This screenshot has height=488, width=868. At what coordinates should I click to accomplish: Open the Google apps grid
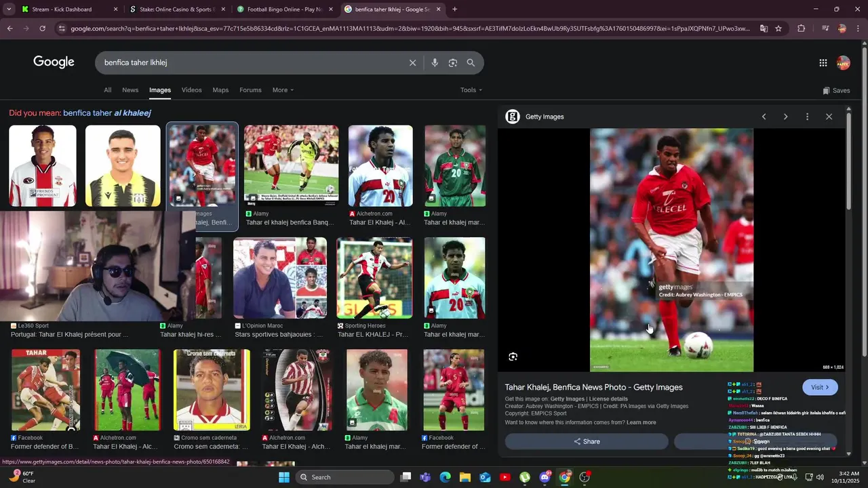[x=823, y=63]
